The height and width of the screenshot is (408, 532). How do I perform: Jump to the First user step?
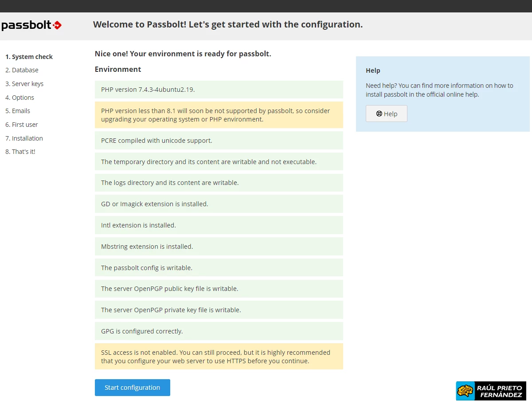tap(21, 125)
